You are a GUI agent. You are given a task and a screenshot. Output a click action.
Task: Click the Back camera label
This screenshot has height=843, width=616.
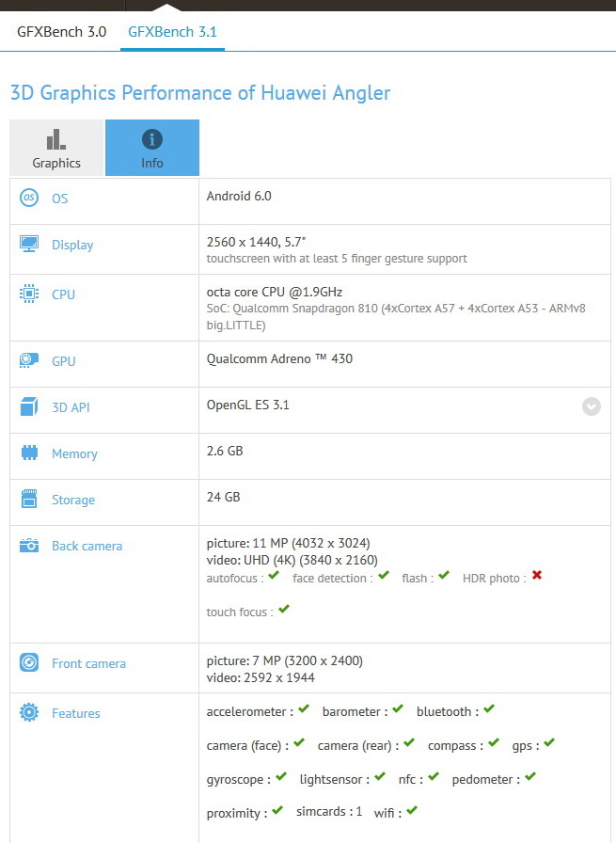[x=87, y=547]
